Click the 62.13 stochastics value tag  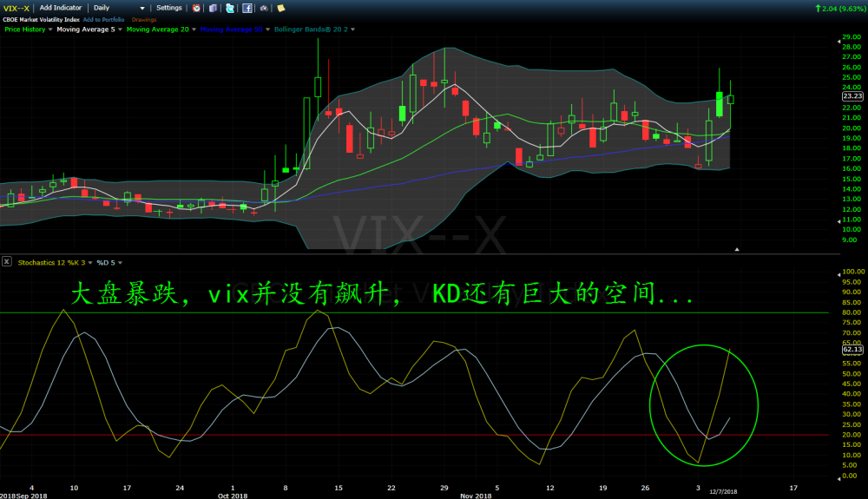pyautogui.click(x=852, y=350)
